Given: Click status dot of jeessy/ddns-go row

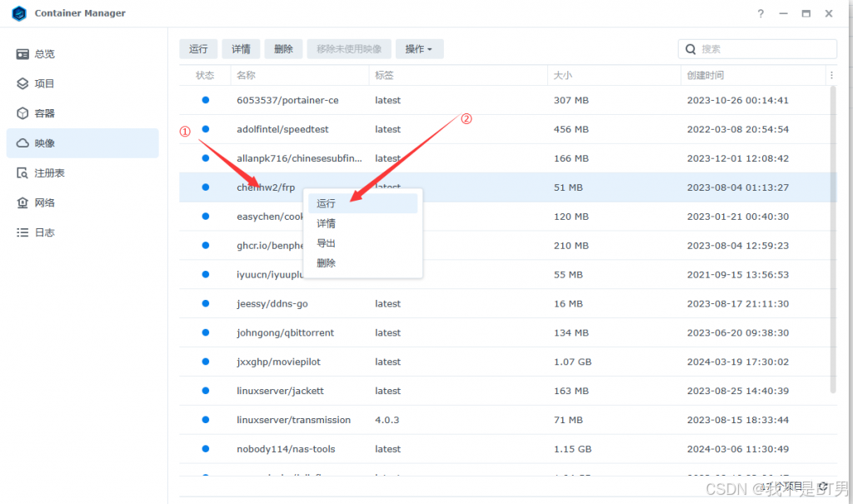Looking at the screenshot, I should click(206, 303).
